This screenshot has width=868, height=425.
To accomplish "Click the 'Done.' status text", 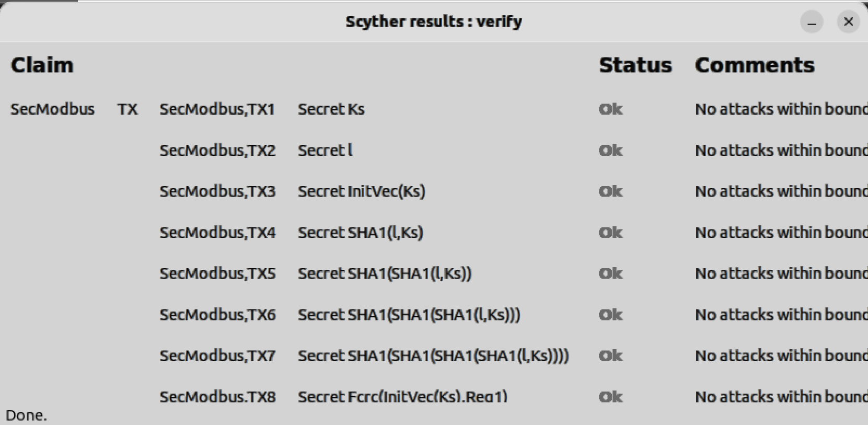I will 26,416.
